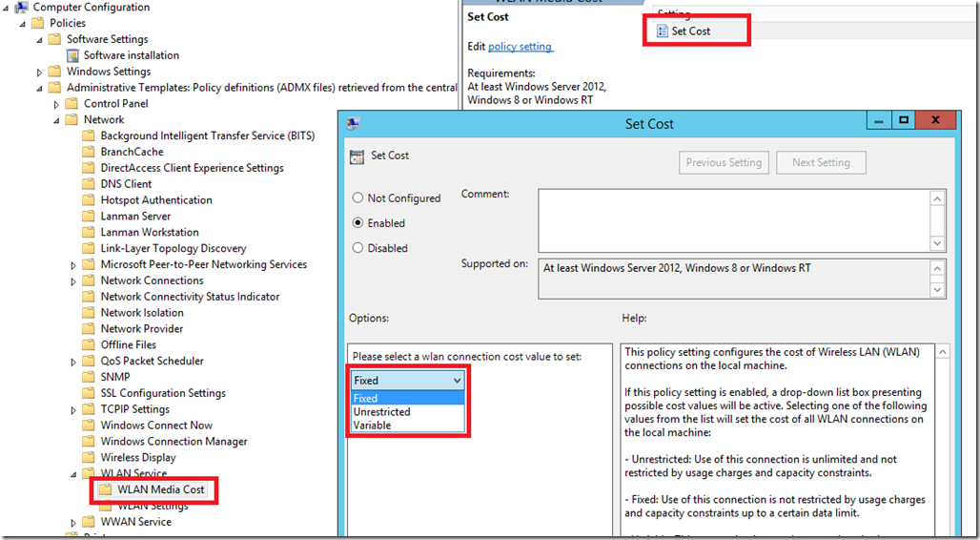980x540 pixels.
Task: Click the WLAN Media Cost folder icon
Action: tap(106, 489)
